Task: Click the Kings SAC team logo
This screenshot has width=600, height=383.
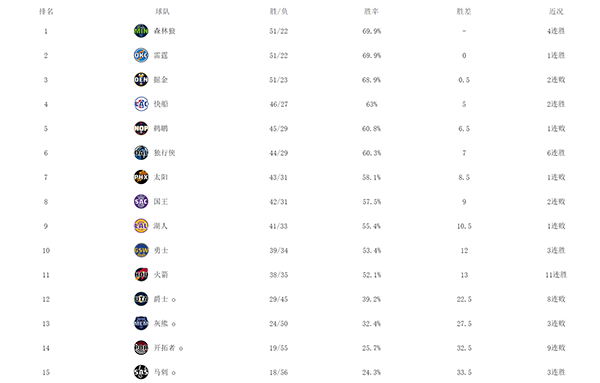Action: 141,202
